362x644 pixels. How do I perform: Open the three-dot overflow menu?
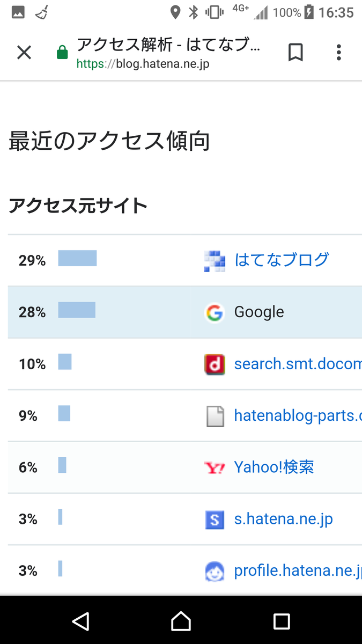338,53
